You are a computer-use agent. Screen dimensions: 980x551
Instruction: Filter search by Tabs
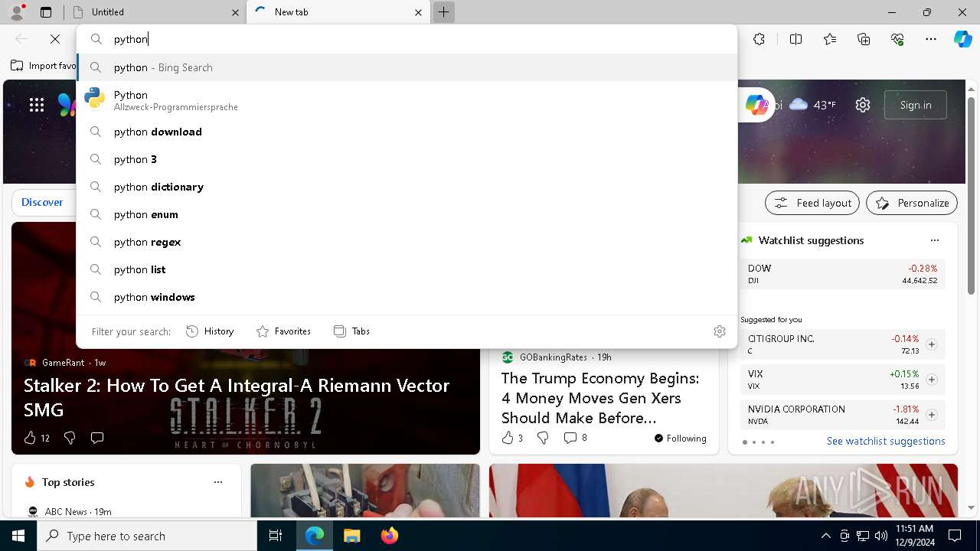click(351, 331)
